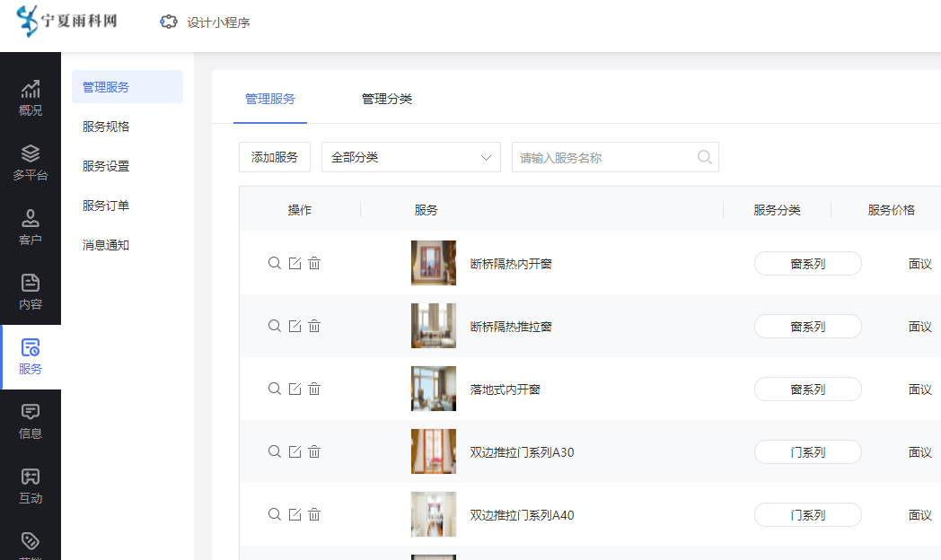Click 门系列 tag for 双边推拉门系列A40

click(x=808, y=515)
